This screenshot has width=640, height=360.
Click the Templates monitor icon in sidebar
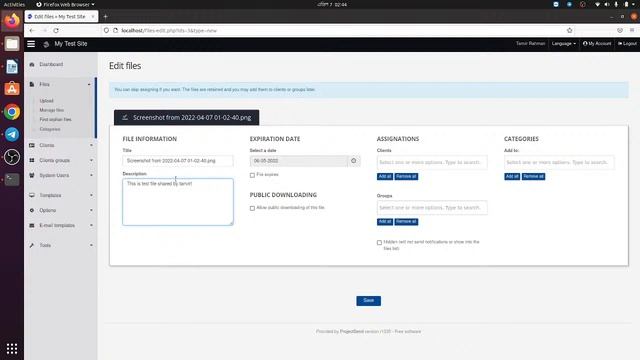[x=32, y=196]
